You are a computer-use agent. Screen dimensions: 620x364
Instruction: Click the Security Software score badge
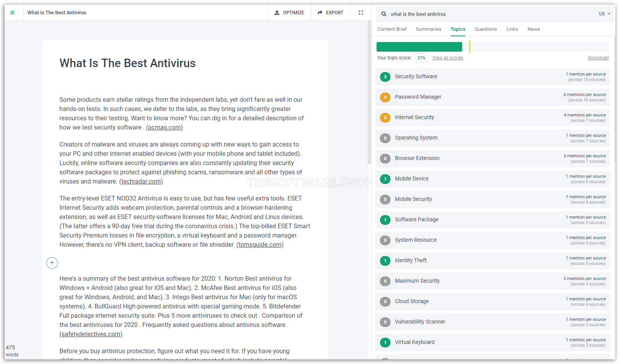coord(385,77)
